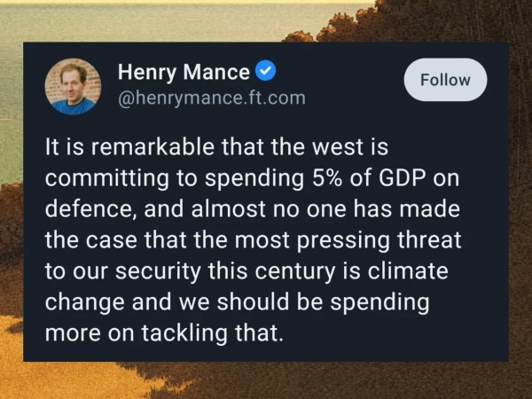Click Henry Mance's profile avatar

click(74, 86)
